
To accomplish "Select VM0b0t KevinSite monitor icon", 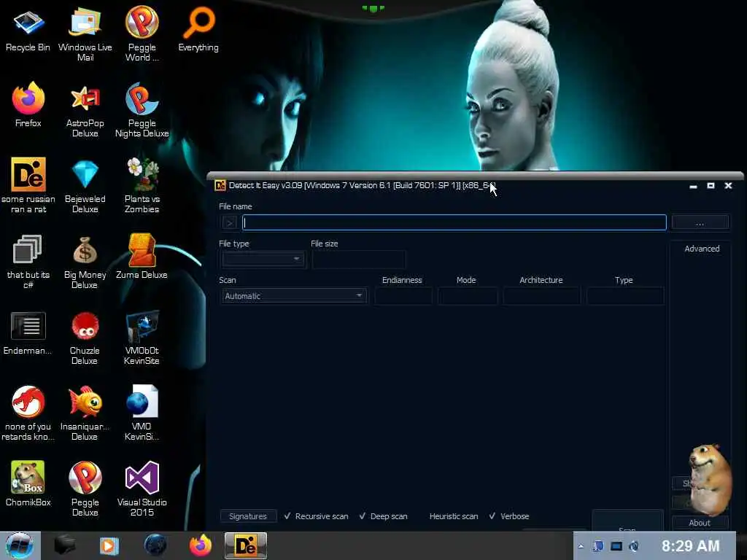I will pyautogui.click(x=142, y=338).
